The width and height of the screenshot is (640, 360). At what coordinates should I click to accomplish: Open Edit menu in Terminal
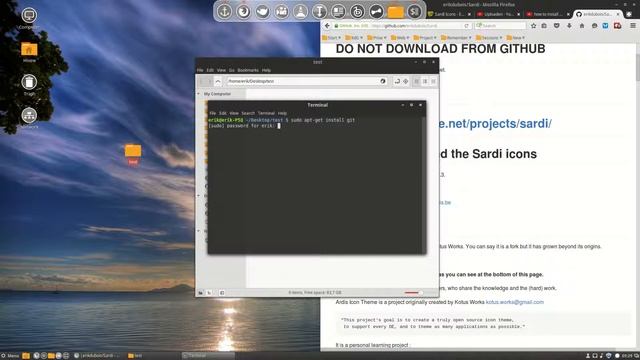(x=222, y=113)
